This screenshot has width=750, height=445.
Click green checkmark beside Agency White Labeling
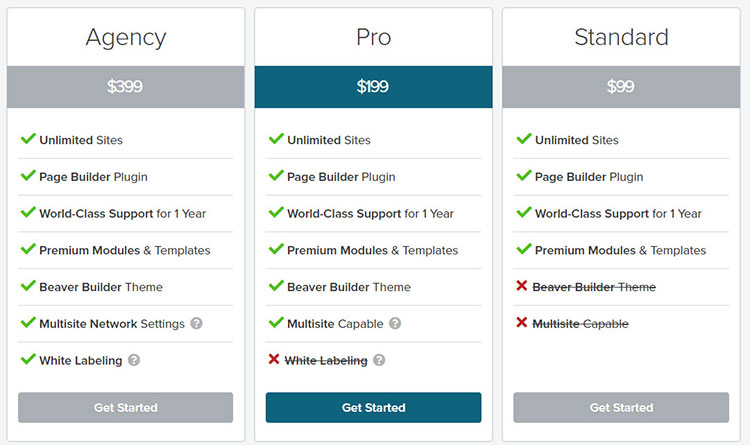click(28, 360)
